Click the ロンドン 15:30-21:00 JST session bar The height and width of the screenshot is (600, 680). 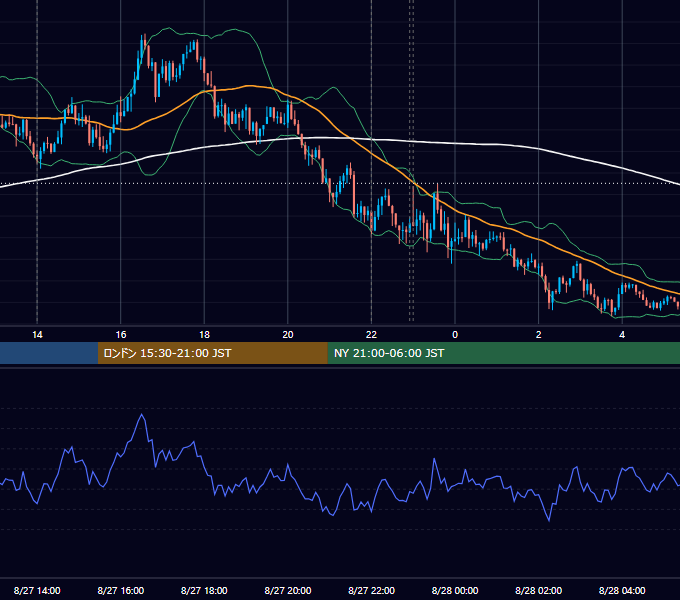click(x=212, y=353)
